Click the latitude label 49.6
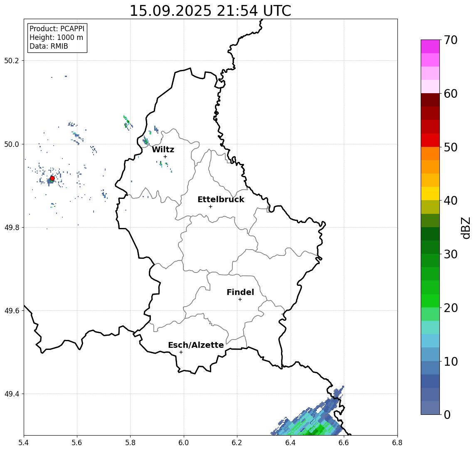The height and width of the screenshot is (451, 476). pyautogui.click(x=12, y=311)
